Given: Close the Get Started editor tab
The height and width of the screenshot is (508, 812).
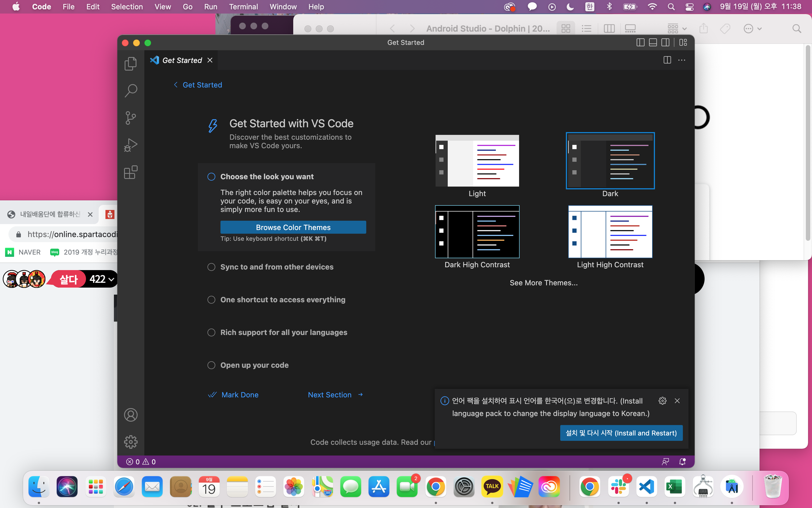Looking at the screenshot, I should tap(210, 60).
